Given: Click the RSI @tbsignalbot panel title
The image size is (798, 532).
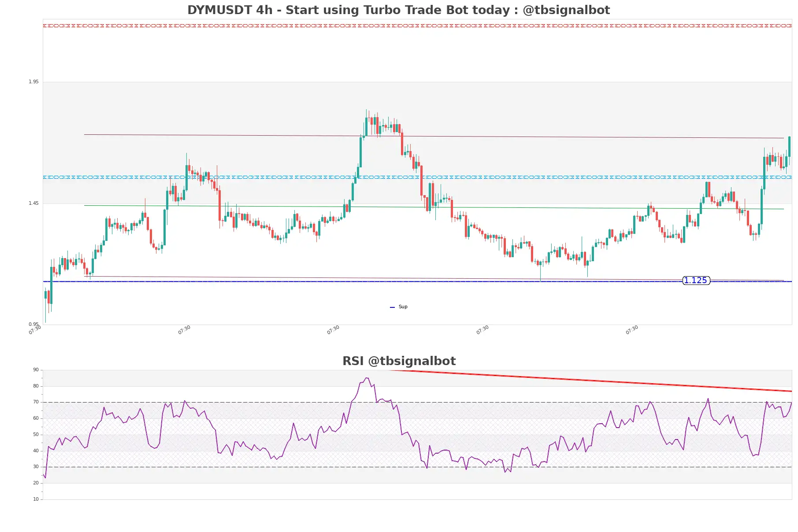Looking at the screenshot, I should pyautogui.click(x=399, y=361).
